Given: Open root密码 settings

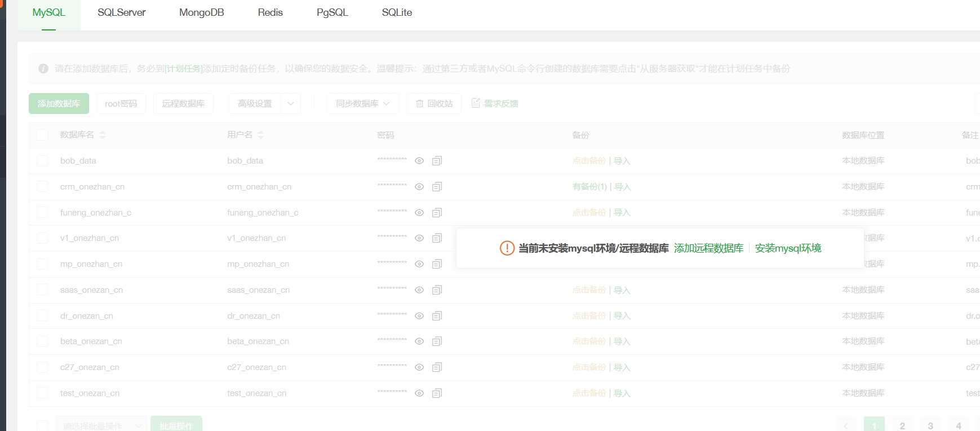Looking at the screenshot, I should click(x=121, y=104).
